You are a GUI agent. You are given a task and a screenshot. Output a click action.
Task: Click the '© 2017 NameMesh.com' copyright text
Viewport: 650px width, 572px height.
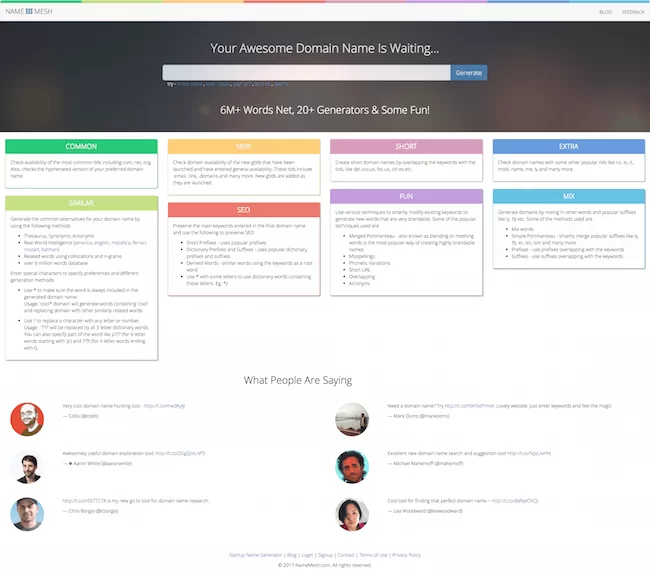pyautogui.click(x=325, y=565)
